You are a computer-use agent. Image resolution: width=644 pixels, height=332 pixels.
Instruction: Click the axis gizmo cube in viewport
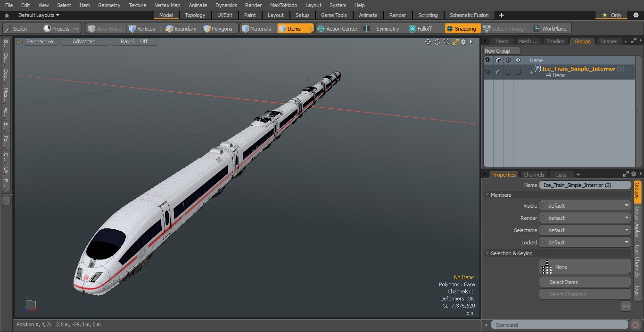point(30,305)
